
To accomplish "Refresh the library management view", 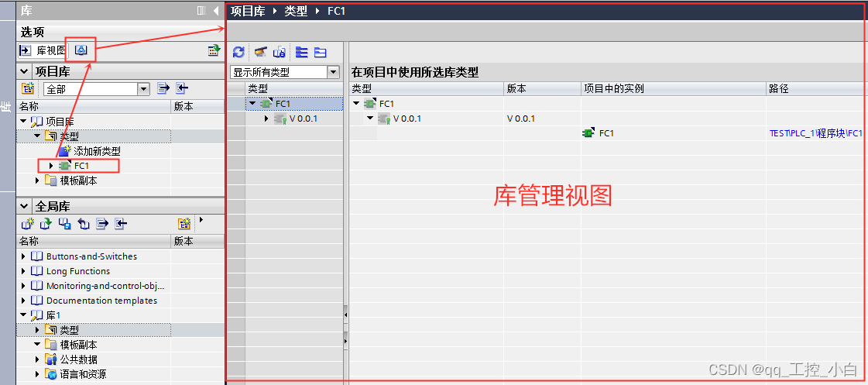I will [x=238, y=52].
